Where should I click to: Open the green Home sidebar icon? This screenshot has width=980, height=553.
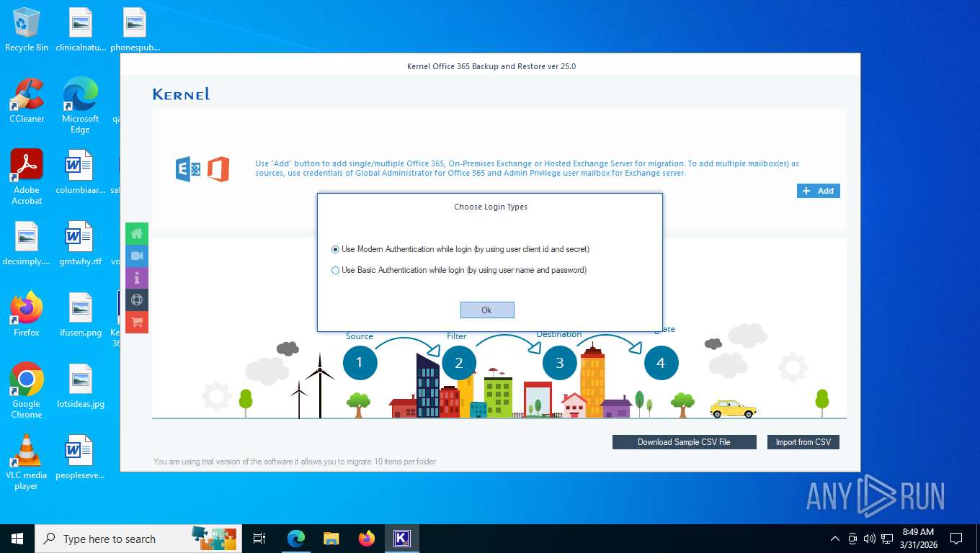coord(137,233)
